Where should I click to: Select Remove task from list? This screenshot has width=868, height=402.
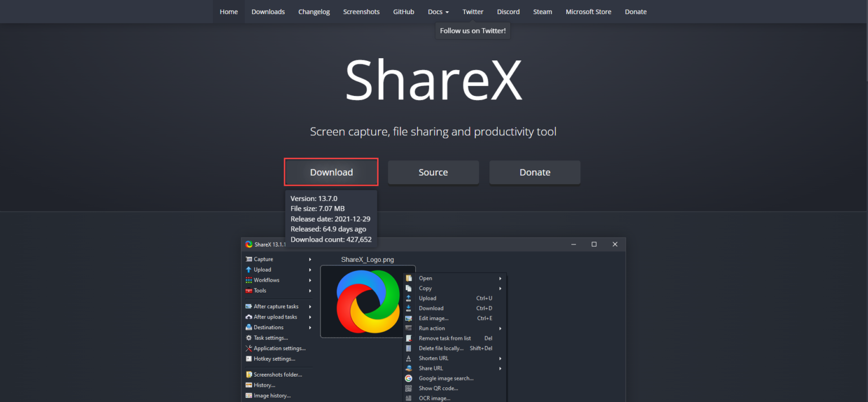coord(445,338)
